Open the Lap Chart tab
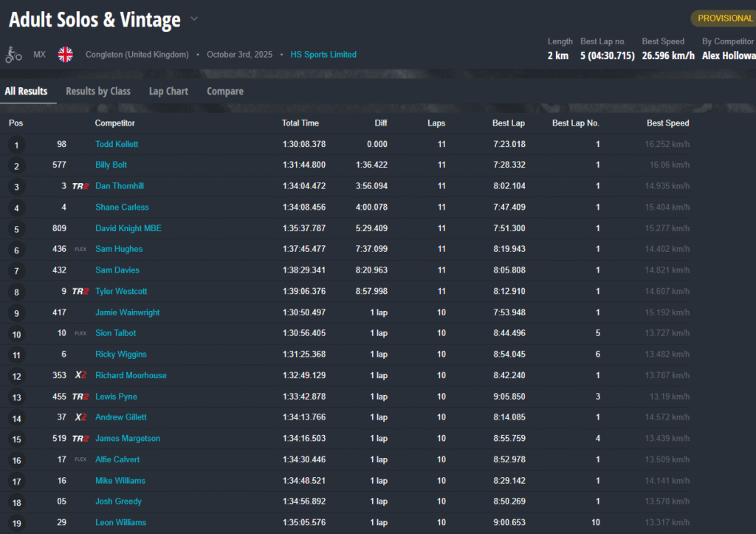Viewport: 756px width, 534px height. 168,92
